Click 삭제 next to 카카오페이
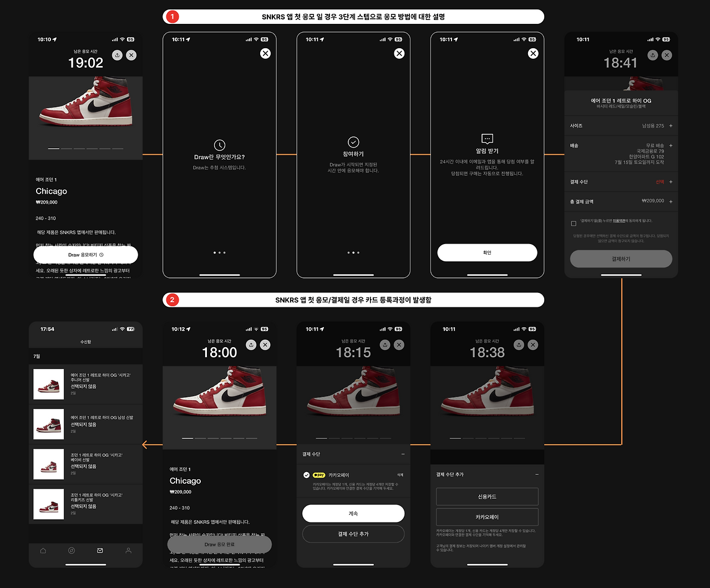 [x=400, y=475]
